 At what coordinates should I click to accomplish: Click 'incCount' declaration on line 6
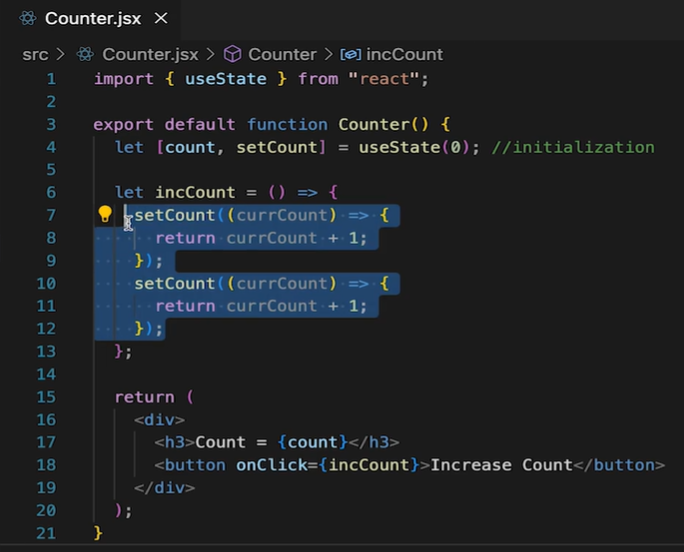(x=195, y=192)
